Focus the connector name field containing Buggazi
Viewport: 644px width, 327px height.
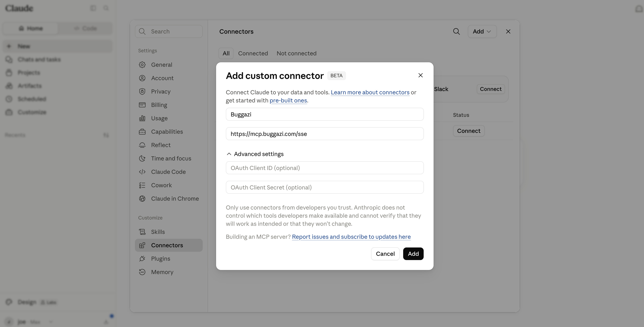[x=325, y=114]
